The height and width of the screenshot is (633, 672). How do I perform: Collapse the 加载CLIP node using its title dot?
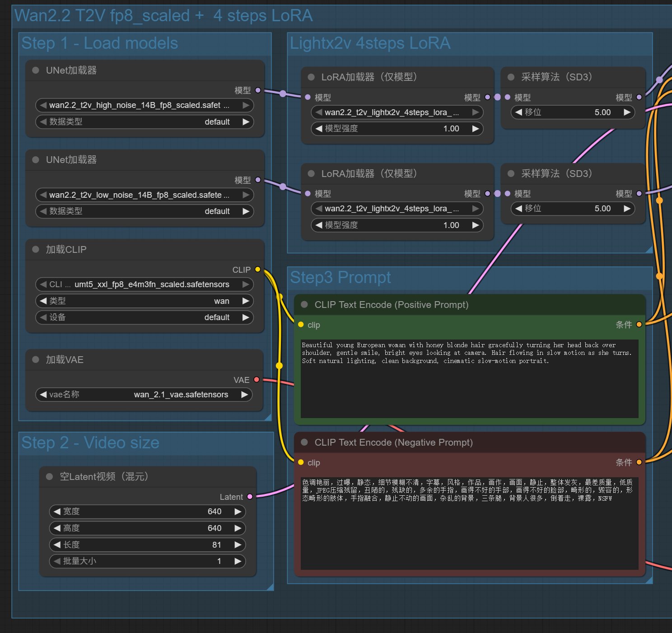click(x=36, y=249)
